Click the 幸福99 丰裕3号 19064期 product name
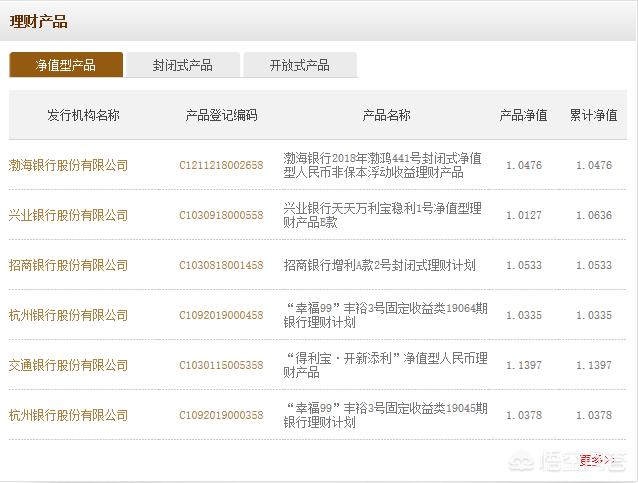The width and height of the screenshot is (638, 483). point(385,315)
